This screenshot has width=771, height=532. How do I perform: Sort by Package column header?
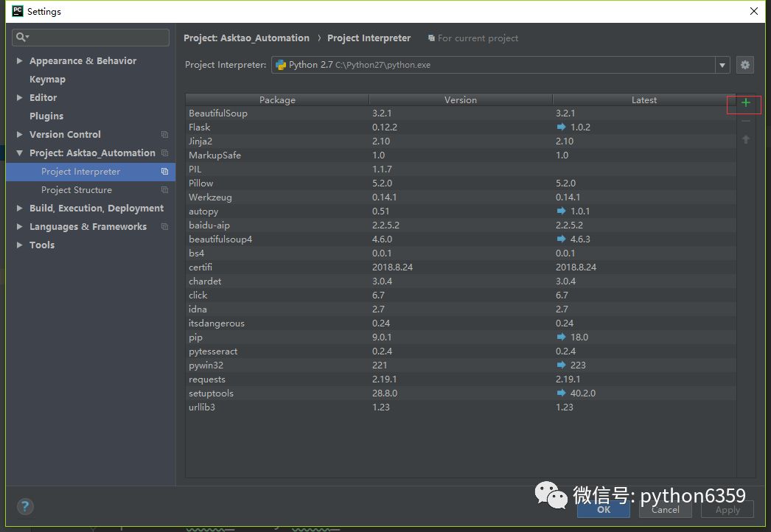coord(277,99)
